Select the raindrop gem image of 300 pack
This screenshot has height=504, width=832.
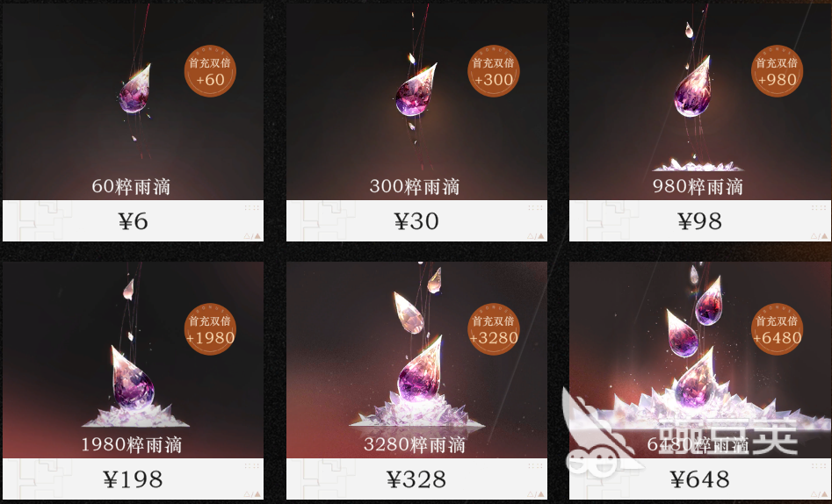[416, 90]
